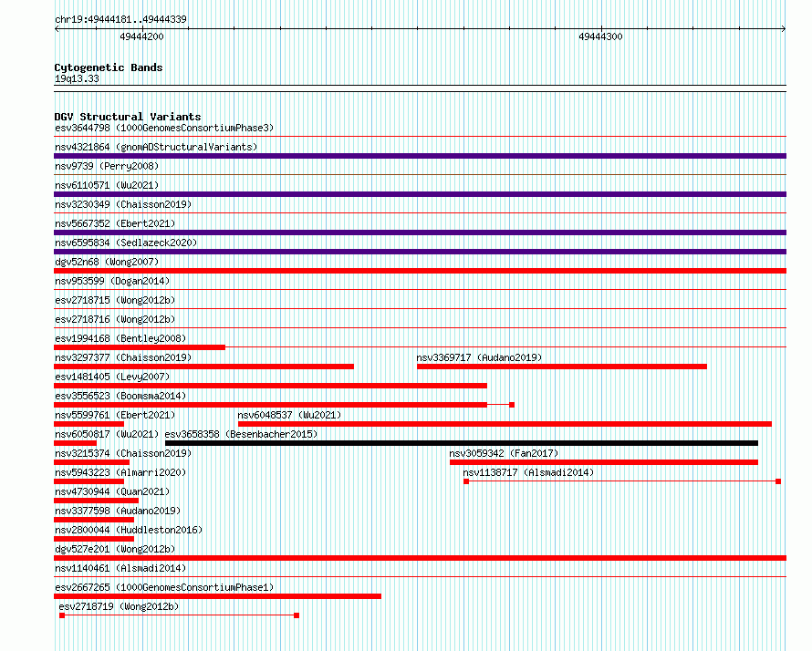This screenshot has height=651, width=812.
Task: Click the 49444200 ruler position label
Action: click(x=141, y=36)
